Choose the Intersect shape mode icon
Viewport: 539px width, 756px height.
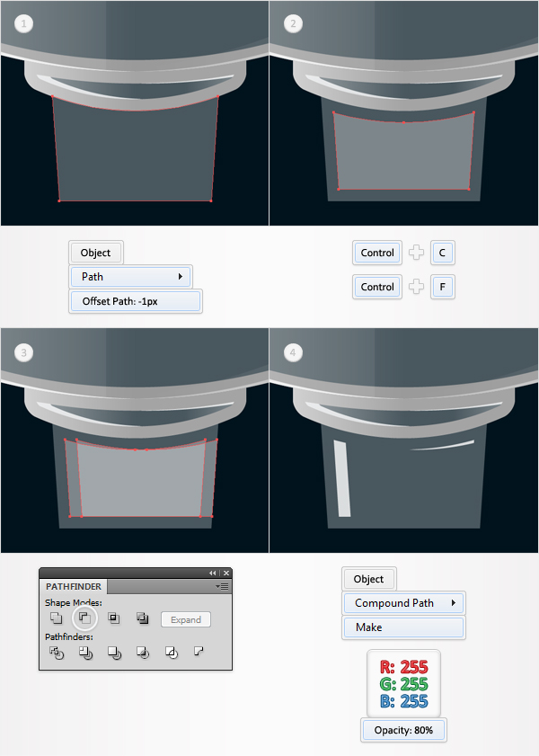coord(114,618)
